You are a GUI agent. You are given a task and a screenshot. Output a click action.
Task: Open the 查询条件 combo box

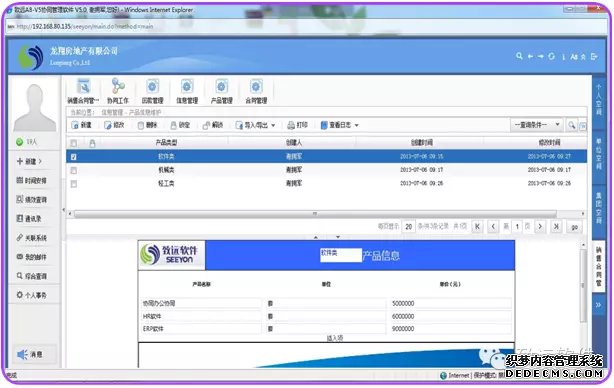pyautogui.click(x=537, y=125)
